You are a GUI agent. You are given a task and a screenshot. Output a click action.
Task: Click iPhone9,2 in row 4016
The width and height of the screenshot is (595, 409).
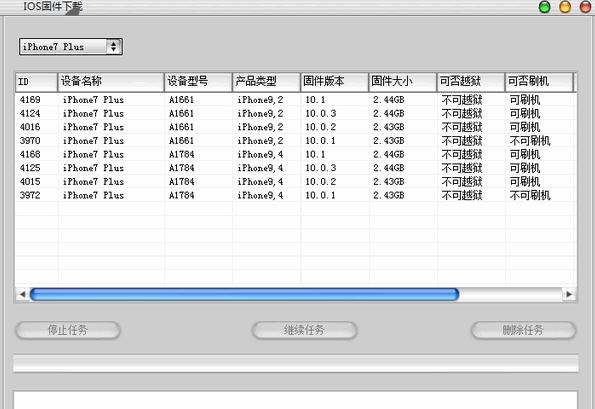(x=260, y=127)
